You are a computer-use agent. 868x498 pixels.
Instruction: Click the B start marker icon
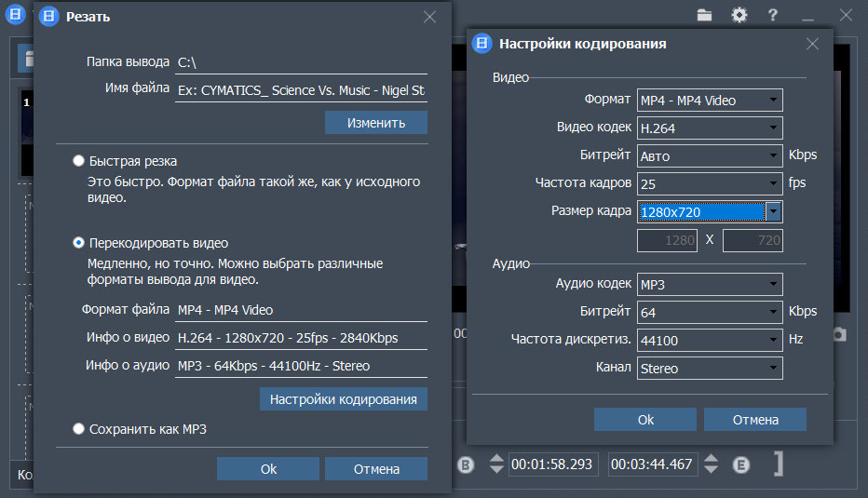pyautogui.click(x=467, y=464)
